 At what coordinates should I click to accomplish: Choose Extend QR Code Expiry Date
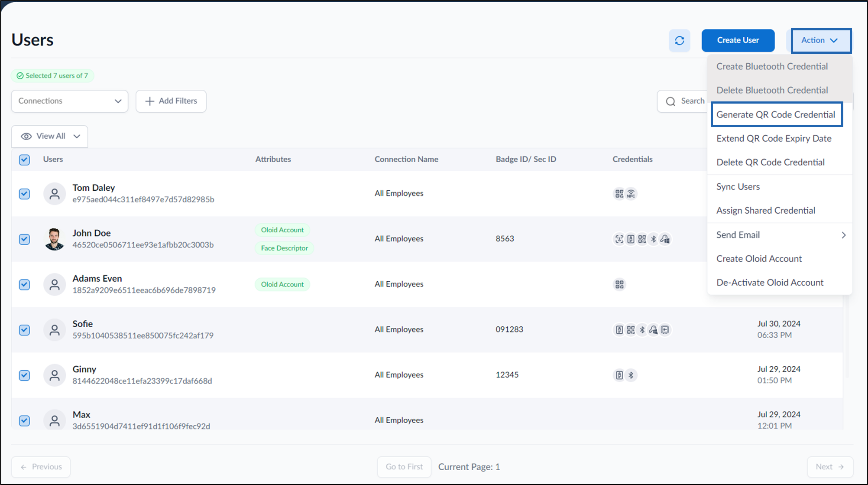780,138
